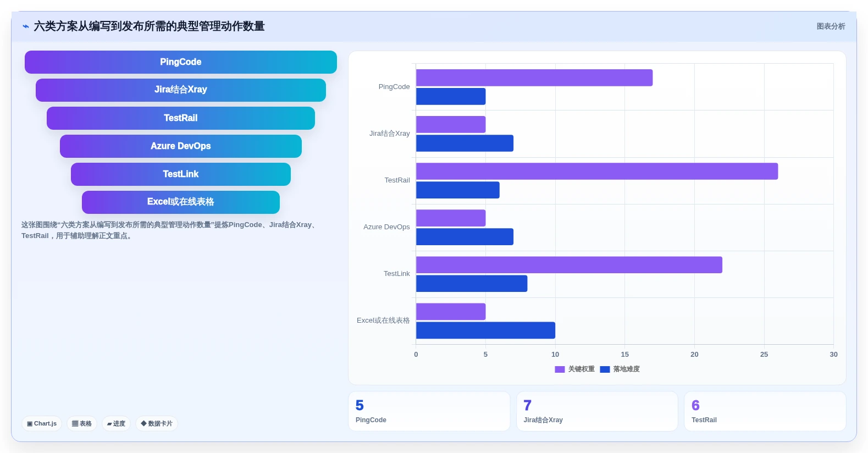Click the purple TestLink chart bar
Screen dimensions: 868x453
[569, 264]
